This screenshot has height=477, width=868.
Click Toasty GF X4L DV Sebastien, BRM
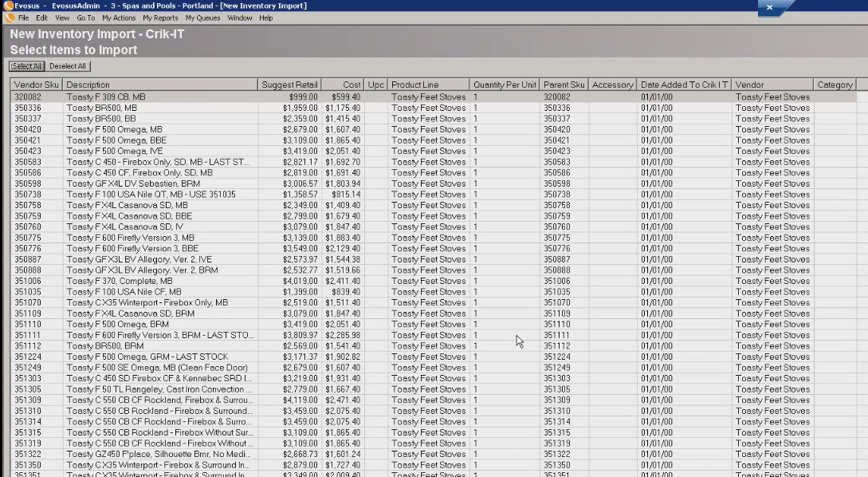tap(133, 183)
